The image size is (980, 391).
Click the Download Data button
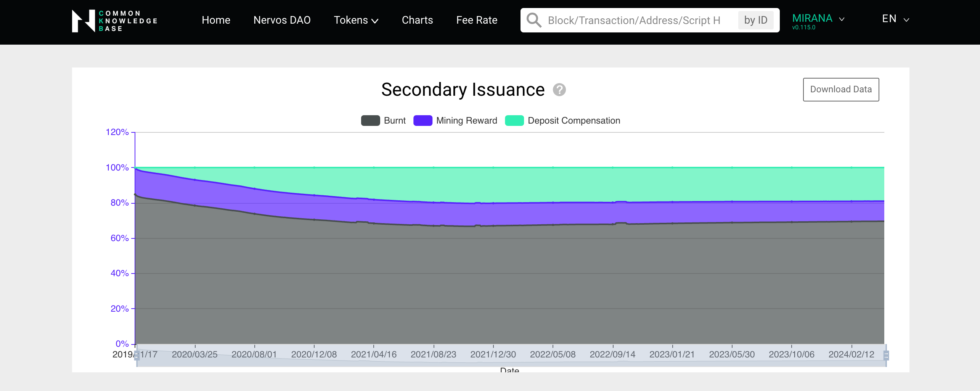pos(841,89)
